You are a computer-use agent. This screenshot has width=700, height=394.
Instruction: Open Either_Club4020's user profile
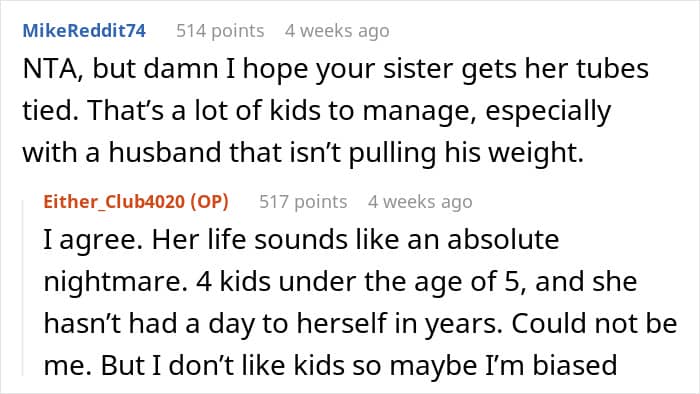pyautogui.click(x=114, y=202)
